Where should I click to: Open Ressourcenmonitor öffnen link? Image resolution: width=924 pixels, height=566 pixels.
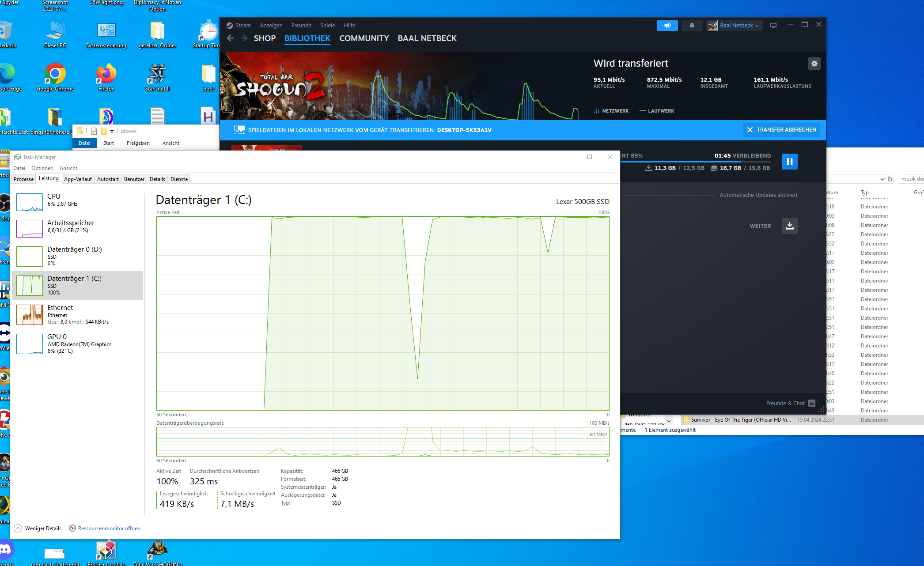click(x=109, y=528)
